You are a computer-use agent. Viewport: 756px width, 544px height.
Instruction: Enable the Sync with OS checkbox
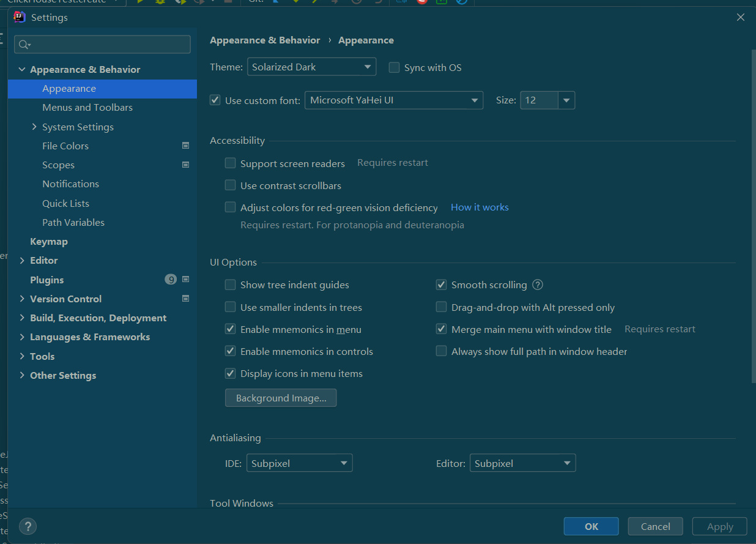pyautogui.click(x=395, y=67)
